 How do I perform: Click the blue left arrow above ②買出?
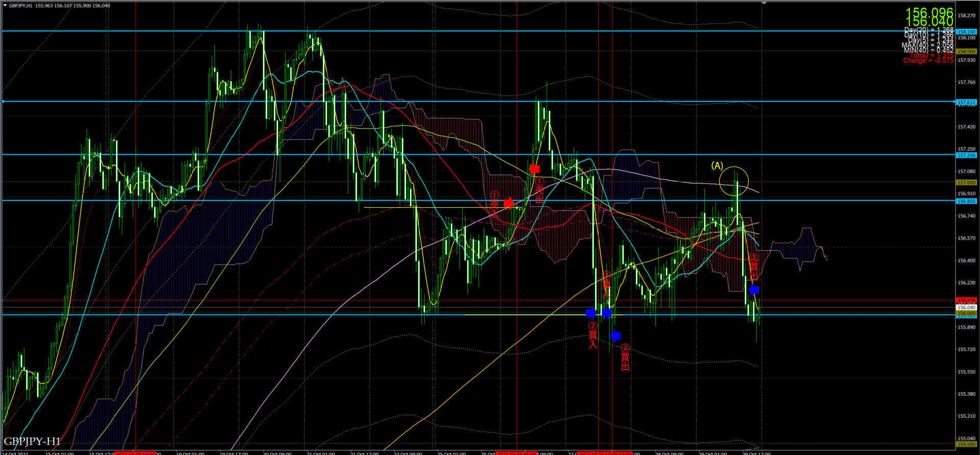615,336
